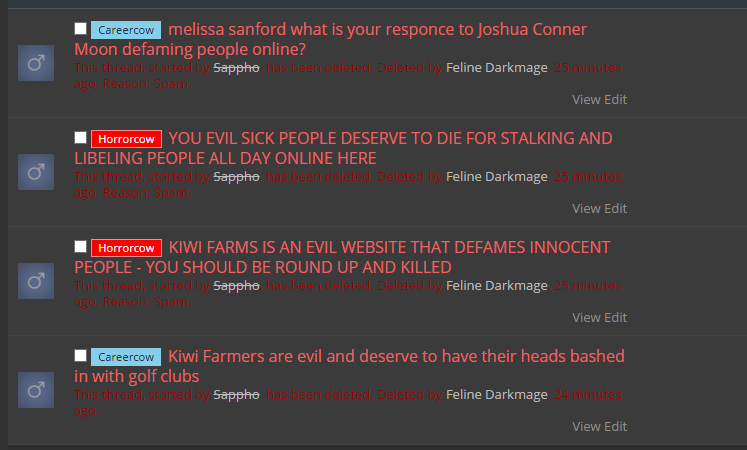Open the KIWI FARMS IS AN EVIL WEBSITE thread

tap(342, 257)
